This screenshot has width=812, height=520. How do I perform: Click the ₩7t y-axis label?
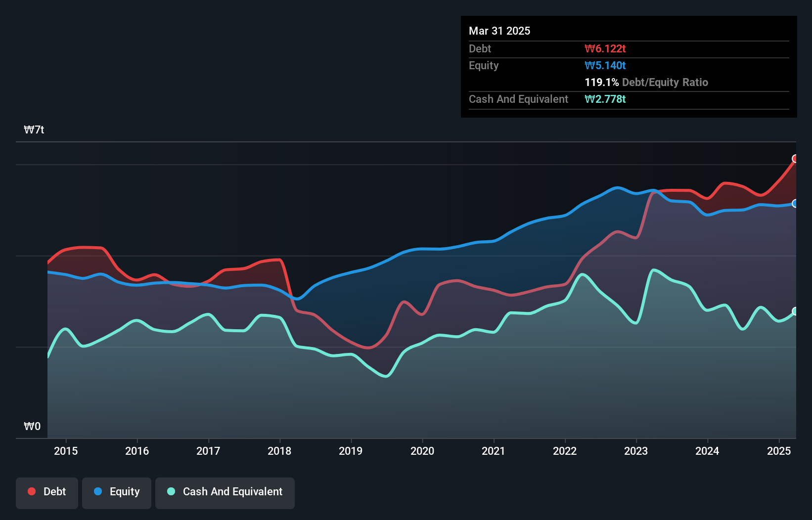point(34,130)
